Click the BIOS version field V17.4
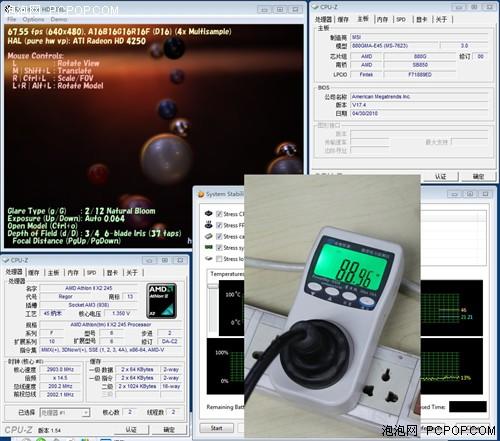The width and height of the screenshot is (500, 441). pyautogui.click(x=419, y=105)
